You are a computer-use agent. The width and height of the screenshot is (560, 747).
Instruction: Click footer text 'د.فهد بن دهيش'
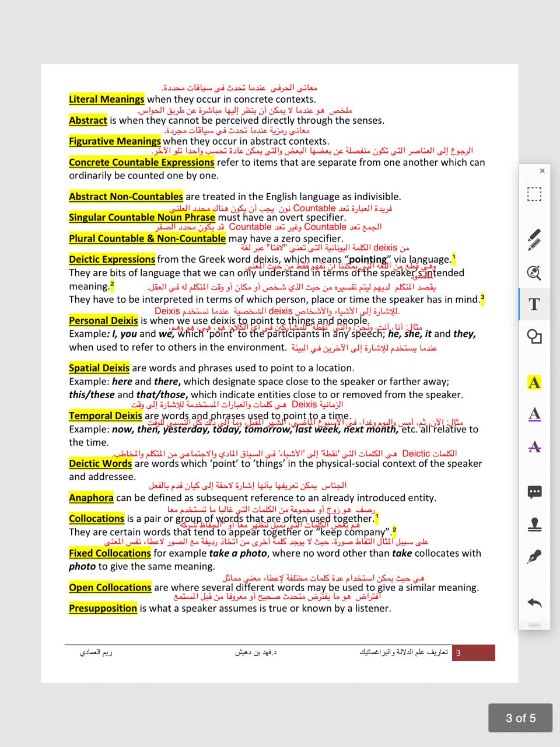coord(256,652)
